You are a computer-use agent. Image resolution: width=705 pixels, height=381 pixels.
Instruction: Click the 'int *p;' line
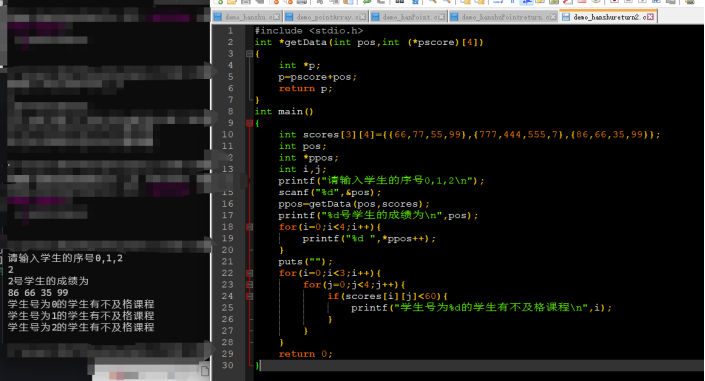(x=299, y=65)
